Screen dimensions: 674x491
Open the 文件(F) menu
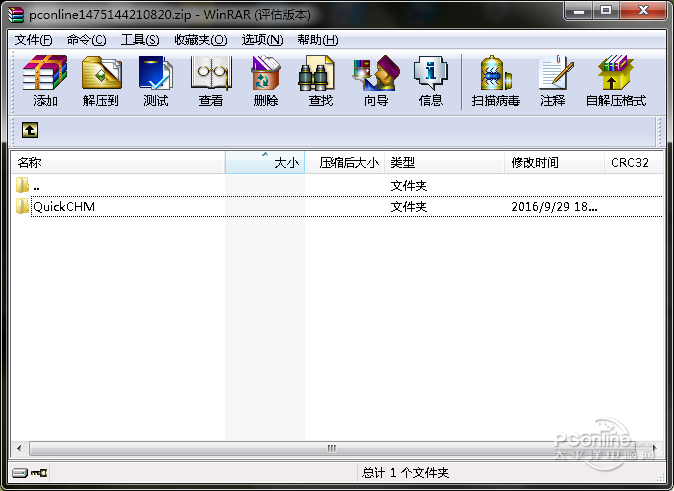click(34, 40)
